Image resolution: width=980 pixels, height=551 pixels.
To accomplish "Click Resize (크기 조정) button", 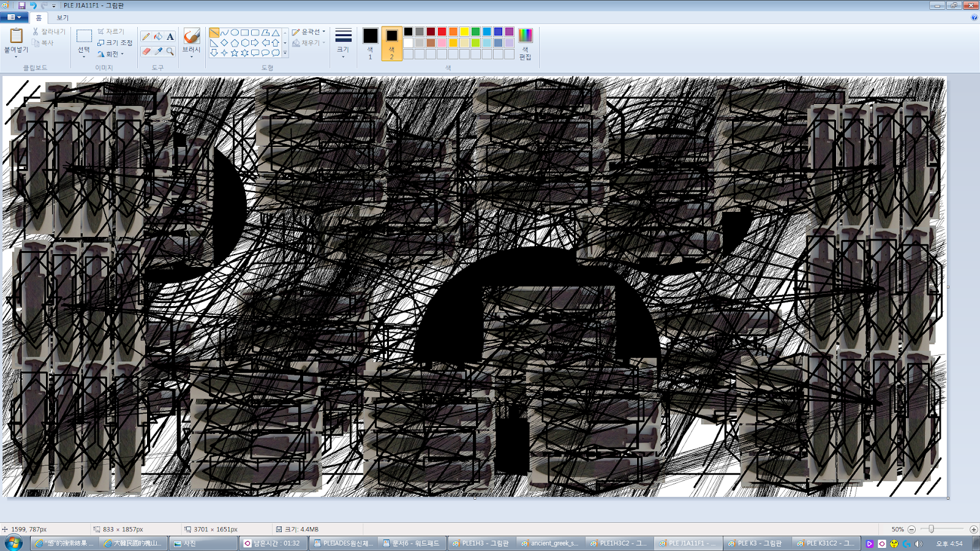I will click(x=115, y=43).
